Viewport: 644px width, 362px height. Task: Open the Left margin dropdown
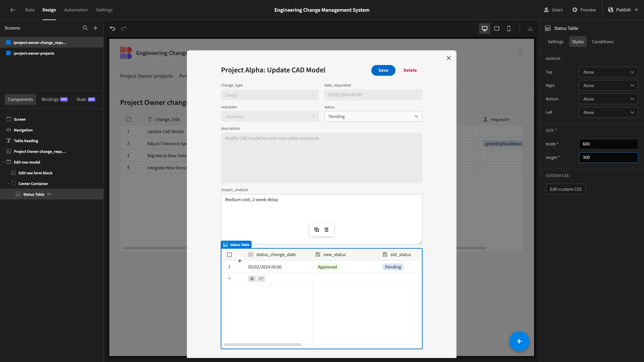pyautogui.click(x=608, y=112)
